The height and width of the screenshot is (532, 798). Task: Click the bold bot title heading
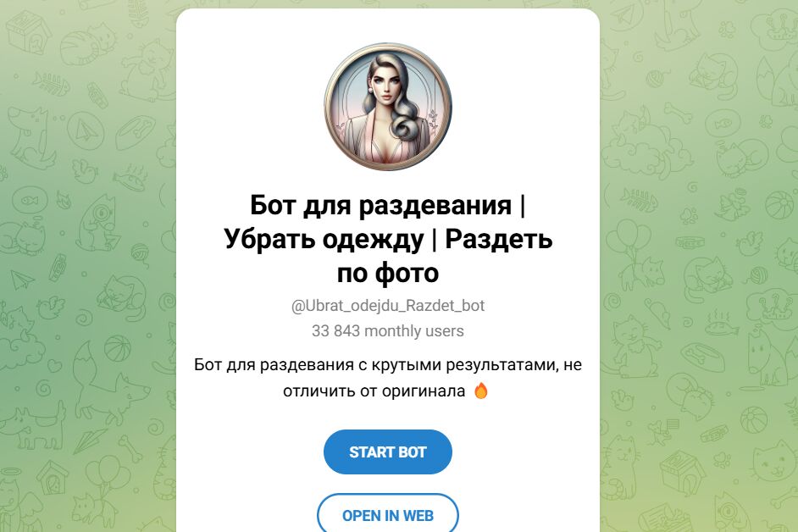(x=388, y=239)
